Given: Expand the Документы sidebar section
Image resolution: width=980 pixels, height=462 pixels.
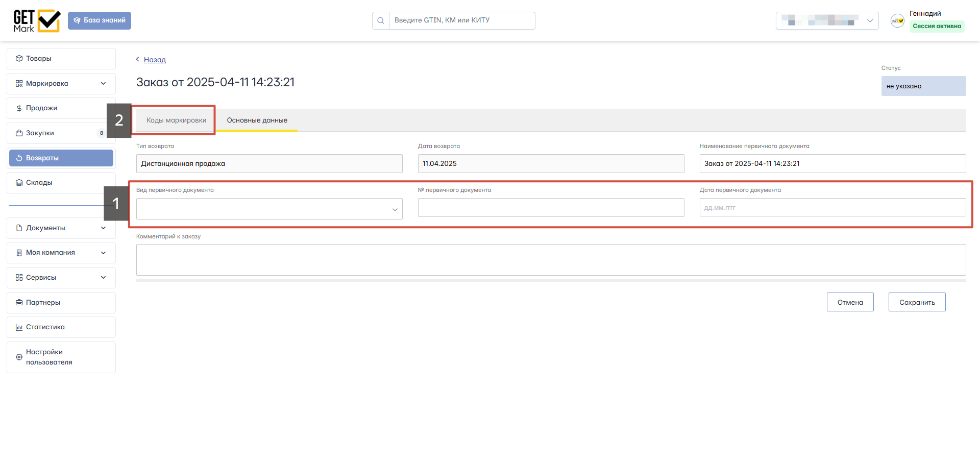Looking at the screenshot, I should 103,228.
